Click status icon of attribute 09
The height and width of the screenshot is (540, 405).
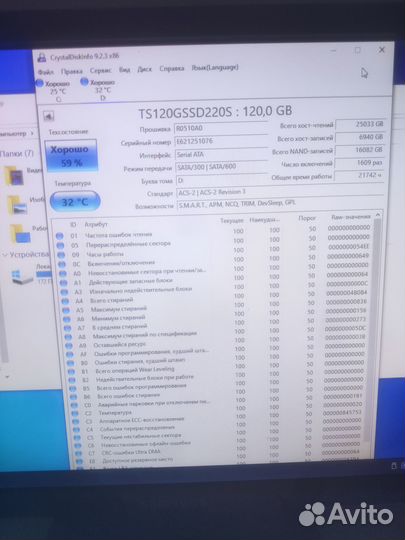pos(61,255)
